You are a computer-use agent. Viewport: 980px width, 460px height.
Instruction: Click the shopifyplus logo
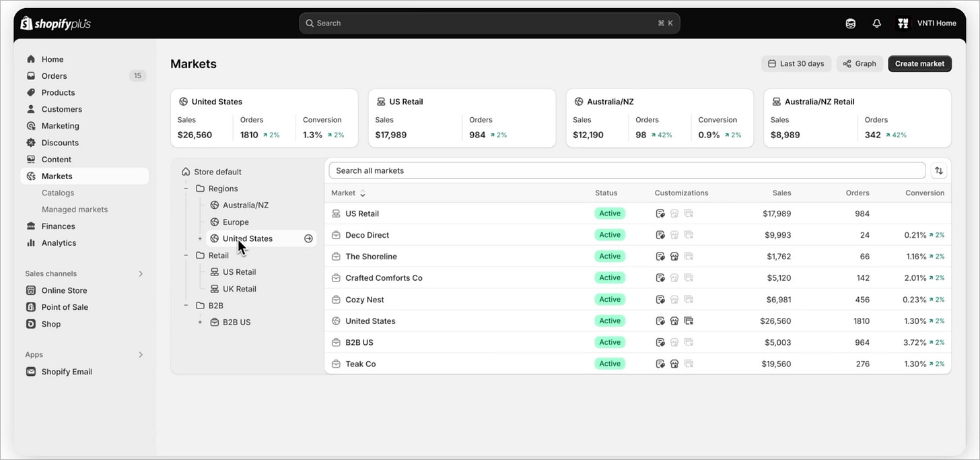pyautogui.click(x=55, y=22)
